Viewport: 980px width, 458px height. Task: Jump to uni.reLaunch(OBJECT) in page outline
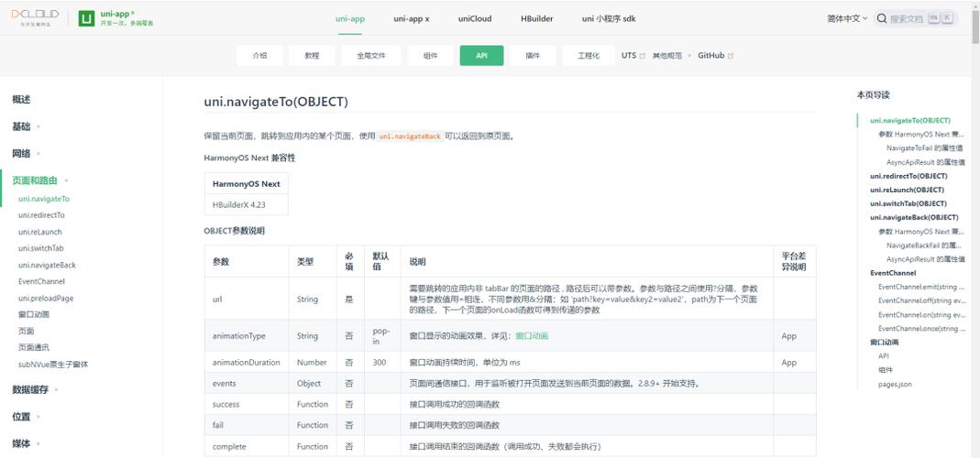tap(907, 190)
